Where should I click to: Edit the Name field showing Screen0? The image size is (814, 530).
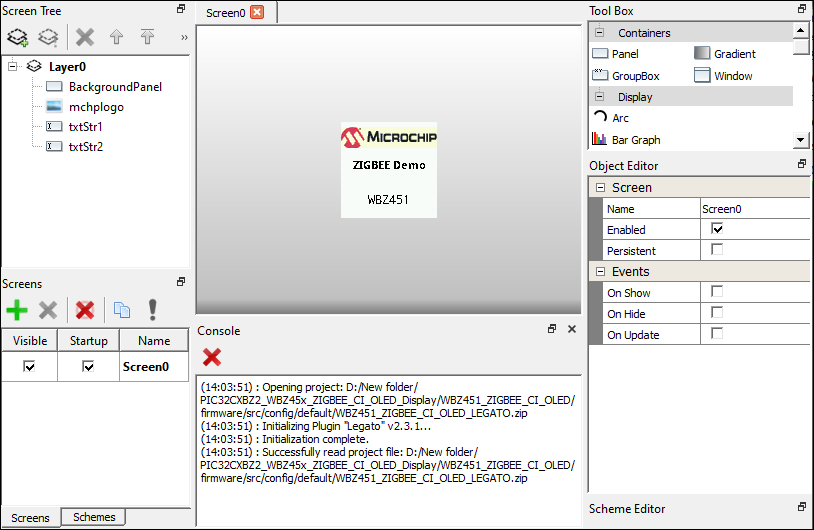click(755, 209)
